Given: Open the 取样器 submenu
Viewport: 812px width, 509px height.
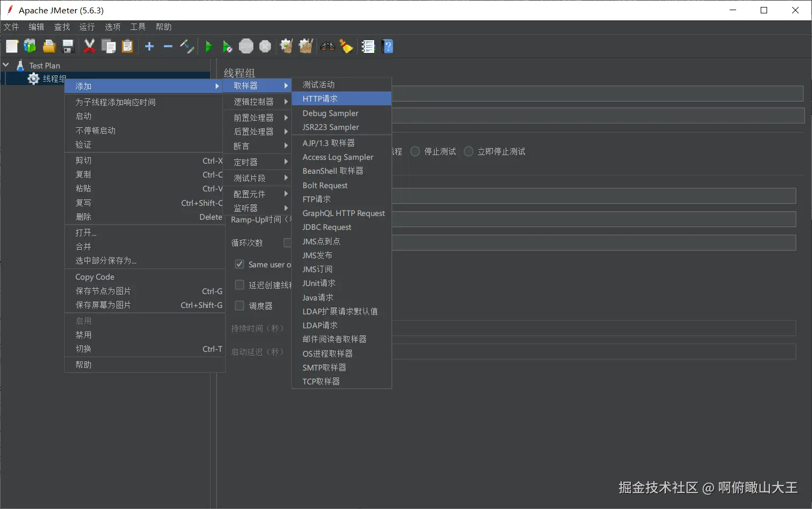Looking at the screenshot, I should 257,86.
